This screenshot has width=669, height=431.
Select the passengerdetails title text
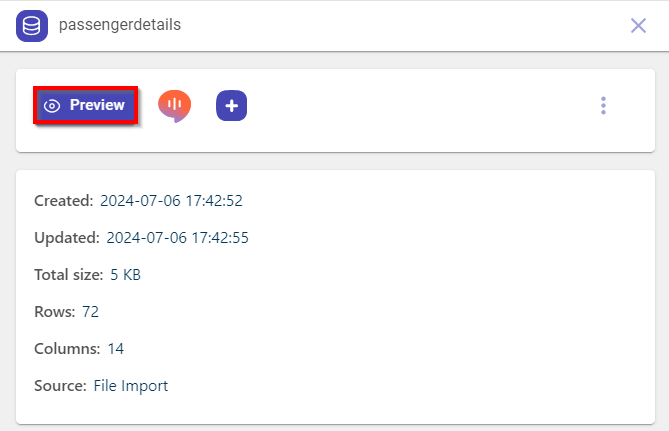[x=120, y=25]
